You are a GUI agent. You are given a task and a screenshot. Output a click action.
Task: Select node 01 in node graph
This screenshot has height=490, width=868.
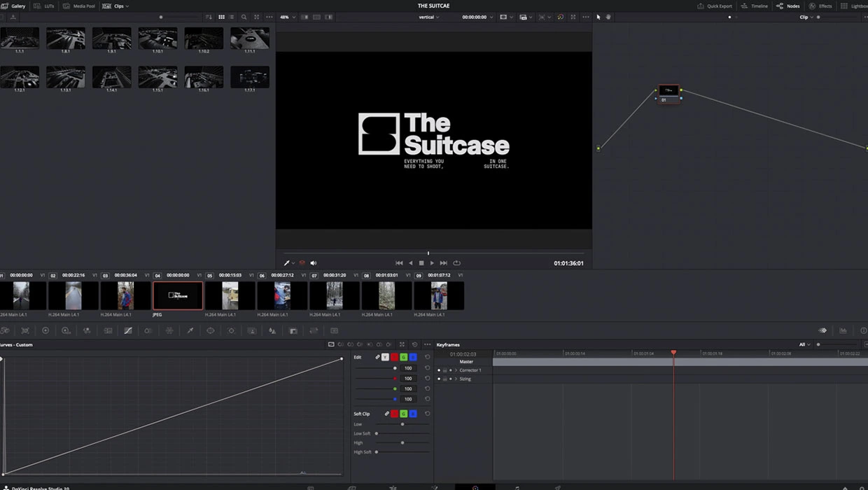tap(668, 94)
